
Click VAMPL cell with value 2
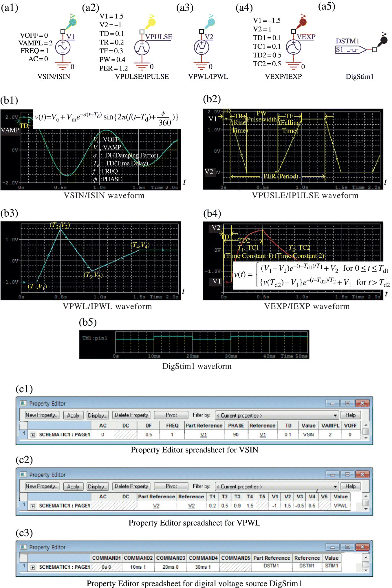point(330,434)
